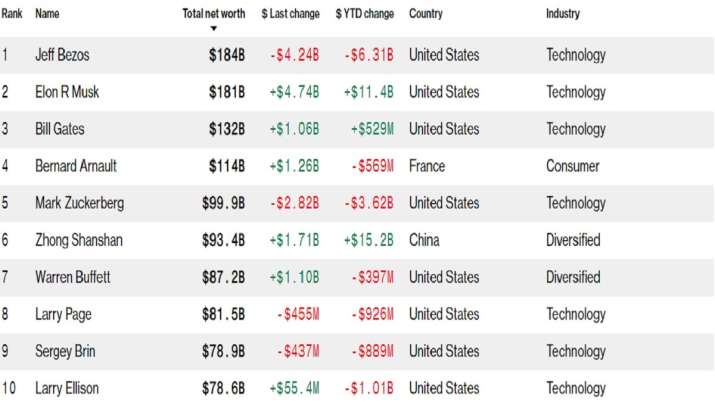Open Jeff Bezos profile link
715x402 pixels.
[62, 55]
